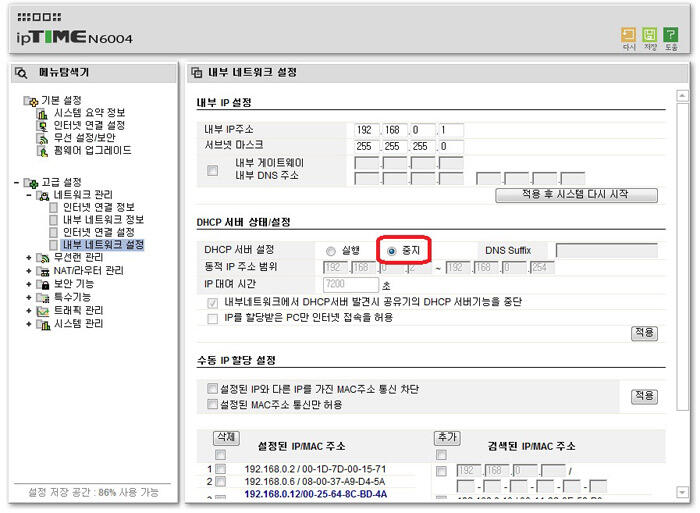The height and width of the screenshot is (513, 700).
Task: Select the 실행 DHCP radio button
Action: tap(331, 251)
